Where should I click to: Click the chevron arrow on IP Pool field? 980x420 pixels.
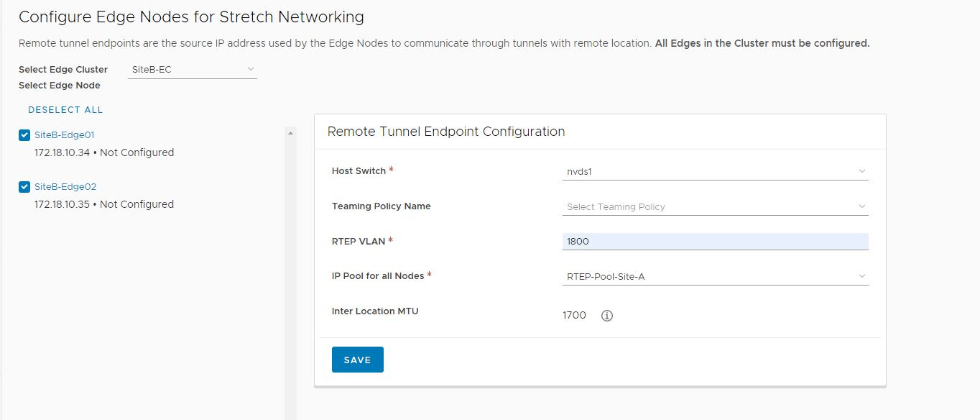(x=862, y=276)
